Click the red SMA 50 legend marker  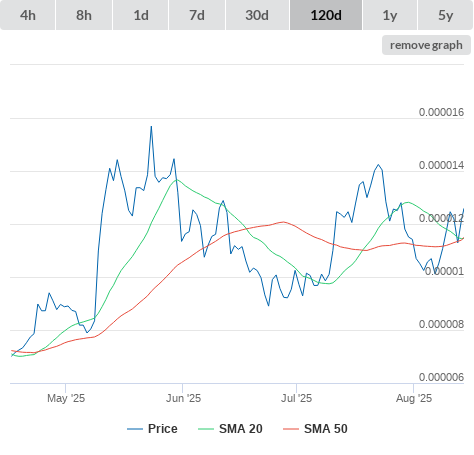[291, 429]
